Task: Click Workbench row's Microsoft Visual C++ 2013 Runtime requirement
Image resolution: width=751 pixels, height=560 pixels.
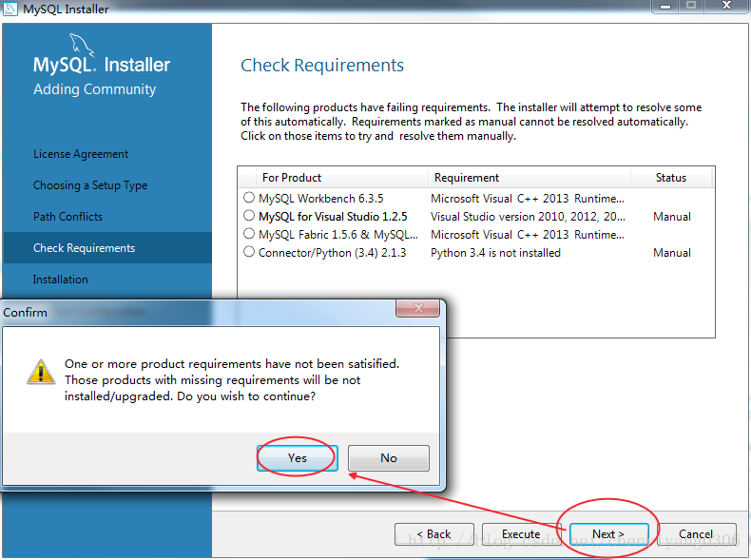Action: point(528,199)
